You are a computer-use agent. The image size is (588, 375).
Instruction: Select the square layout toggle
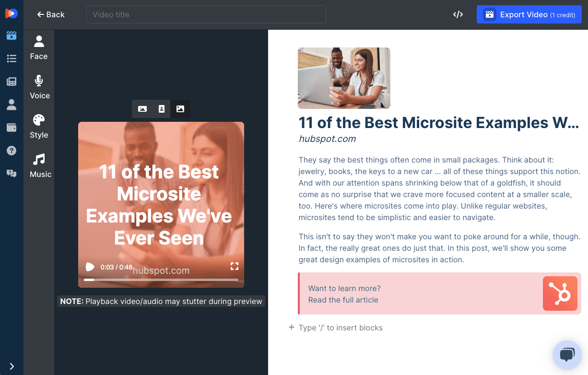pos(180,109)
